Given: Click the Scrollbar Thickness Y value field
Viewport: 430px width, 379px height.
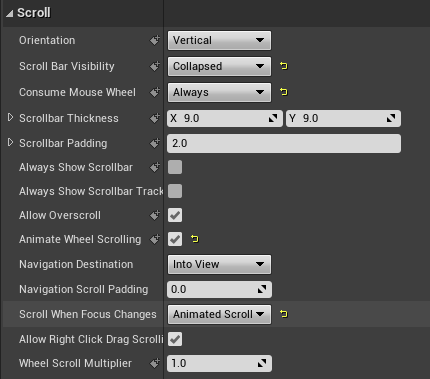Looking at the screenshot, I should click(343, 118).
